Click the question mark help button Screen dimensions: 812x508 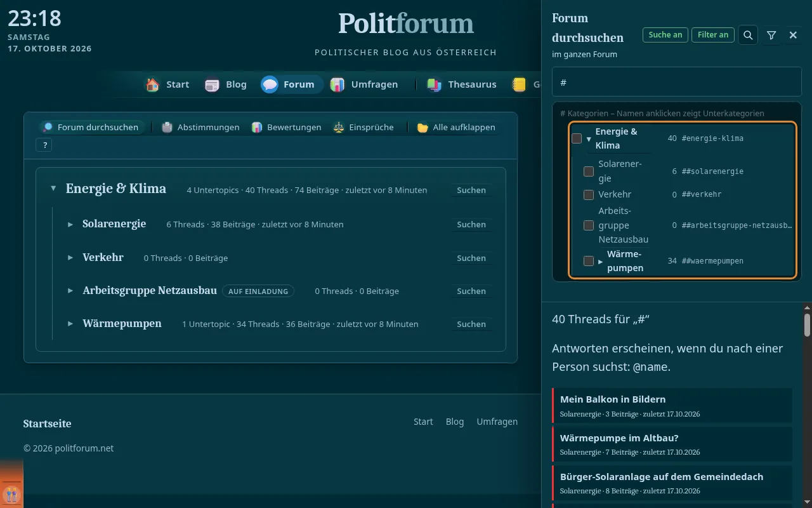(x=45, y=145)
